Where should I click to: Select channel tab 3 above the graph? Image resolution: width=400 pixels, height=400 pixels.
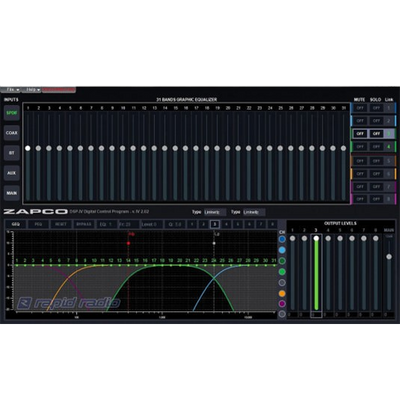[x=215, y=224]
